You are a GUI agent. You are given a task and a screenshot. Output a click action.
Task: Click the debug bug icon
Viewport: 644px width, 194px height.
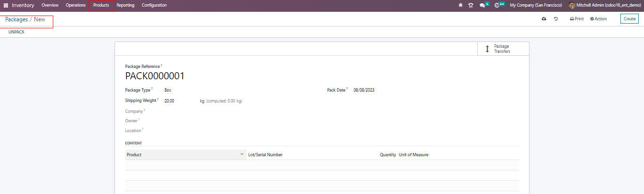pyautogui.click(x=461, y=5)
